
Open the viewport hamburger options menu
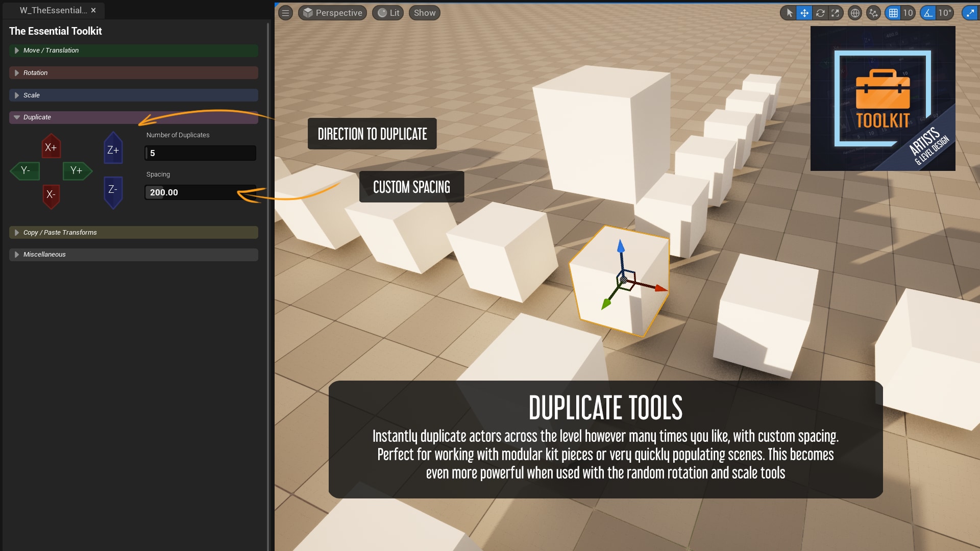pos(286,13)
